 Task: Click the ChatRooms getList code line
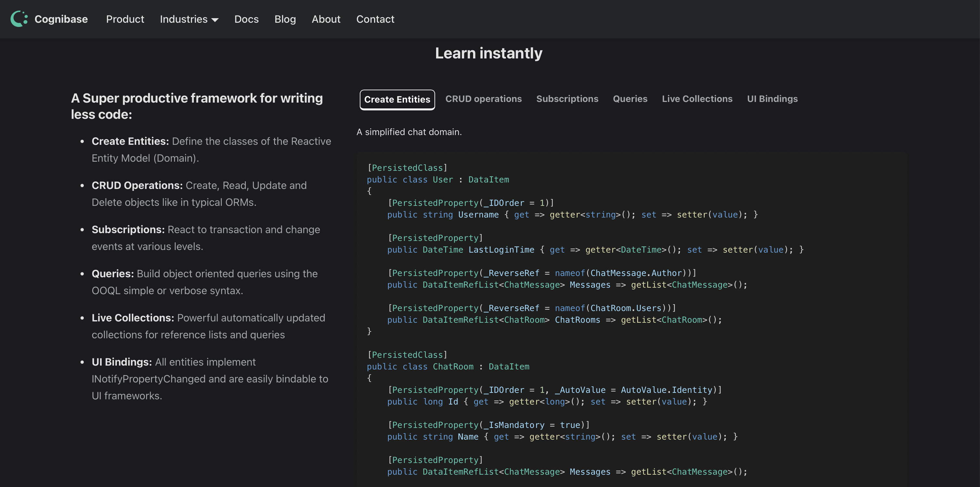(555, 320)
